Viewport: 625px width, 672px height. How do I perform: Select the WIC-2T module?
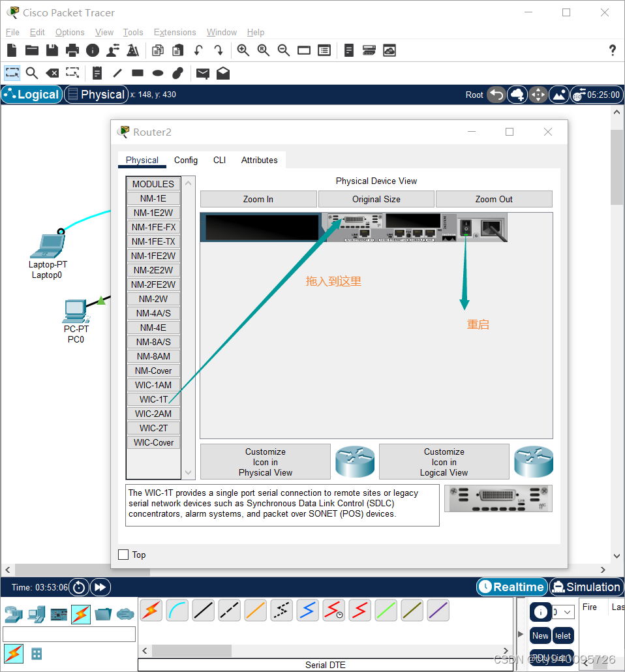[x=153, y=428]
